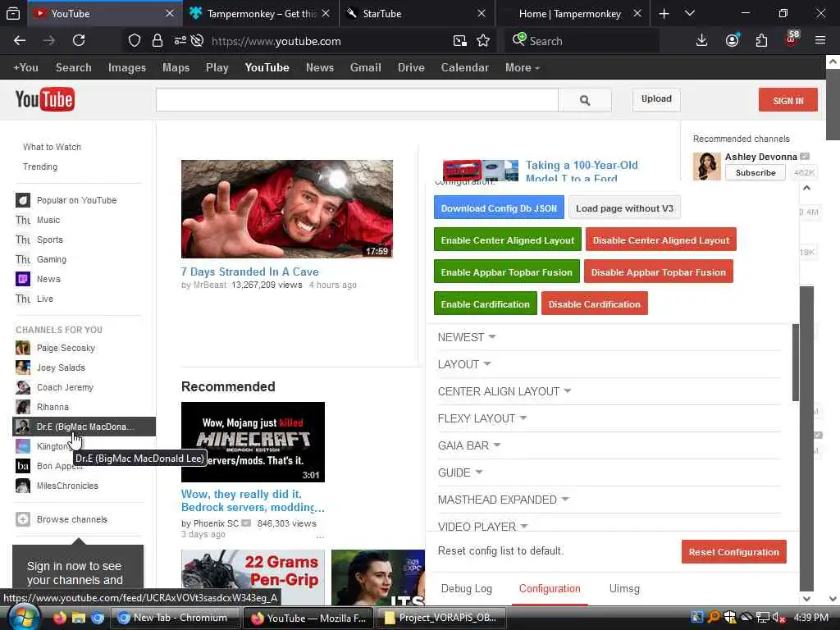This screenshot has height=630, width=840.
Task: Open the taskbar file explorer folder icon
Action: pos(78,618)
